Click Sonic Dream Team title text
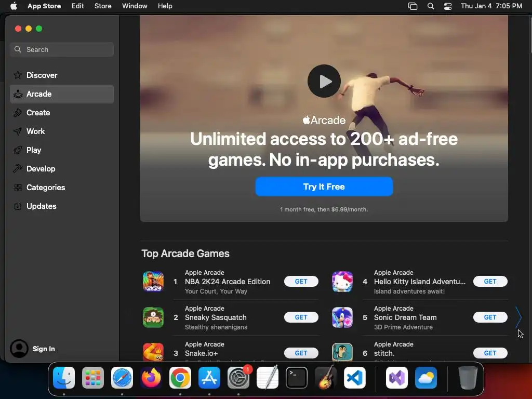This screenshot has width=532, height=399. [x=405, y=317]
